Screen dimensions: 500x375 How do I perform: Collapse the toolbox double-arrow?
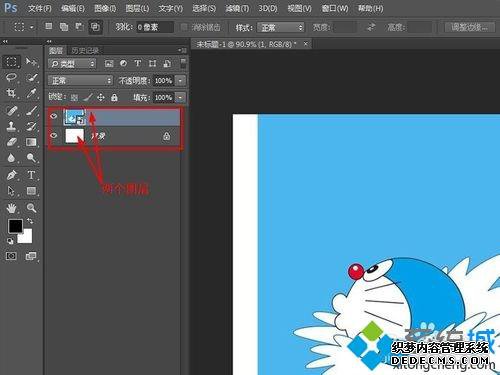tap(5, 41)
